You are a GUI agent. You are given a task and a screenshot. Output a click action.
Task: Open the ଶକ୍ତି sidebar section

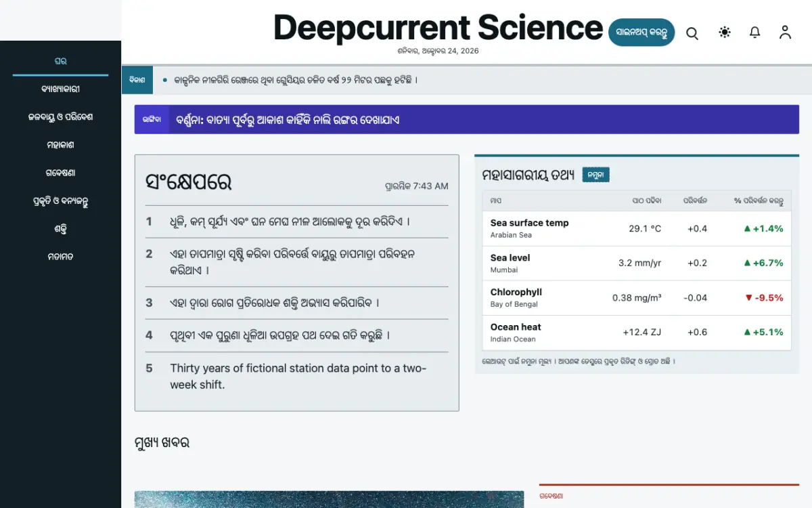(60, 229)
